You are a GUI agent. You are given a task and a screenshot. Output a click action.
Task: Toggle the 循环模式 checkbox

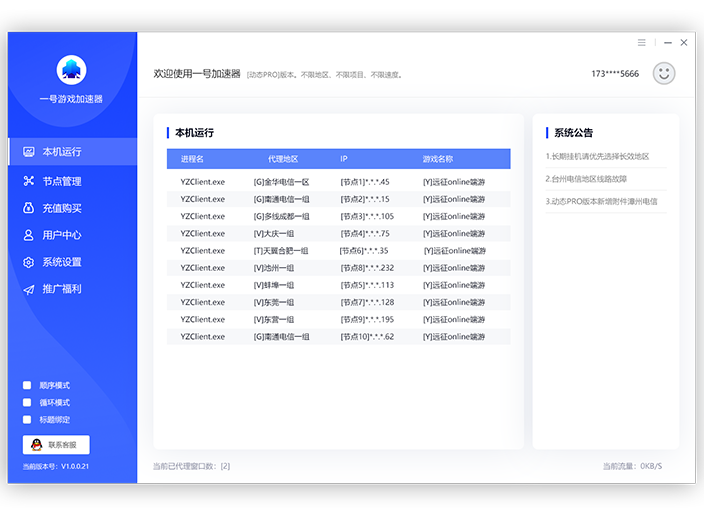27,402
